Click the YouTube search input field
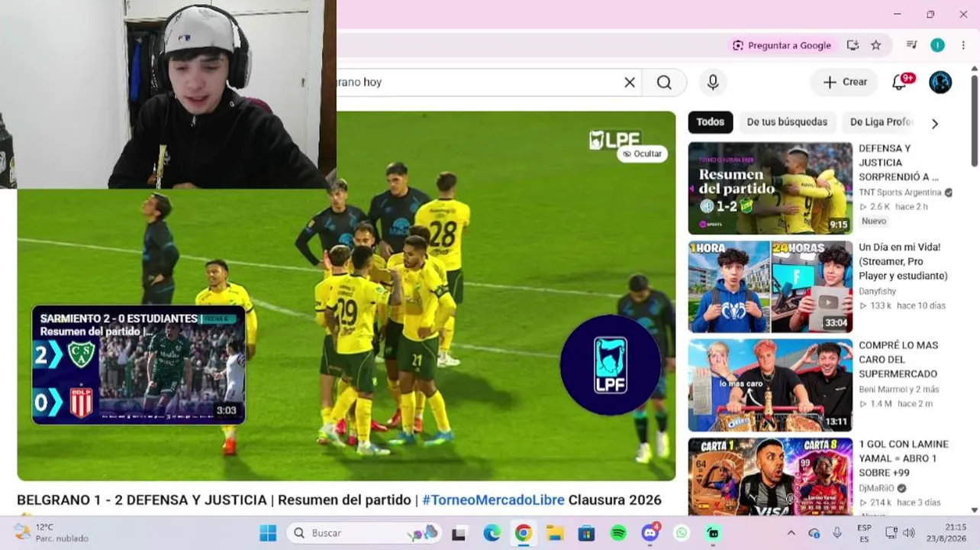Viewport: 980px width, 550px height. point(477,82)
